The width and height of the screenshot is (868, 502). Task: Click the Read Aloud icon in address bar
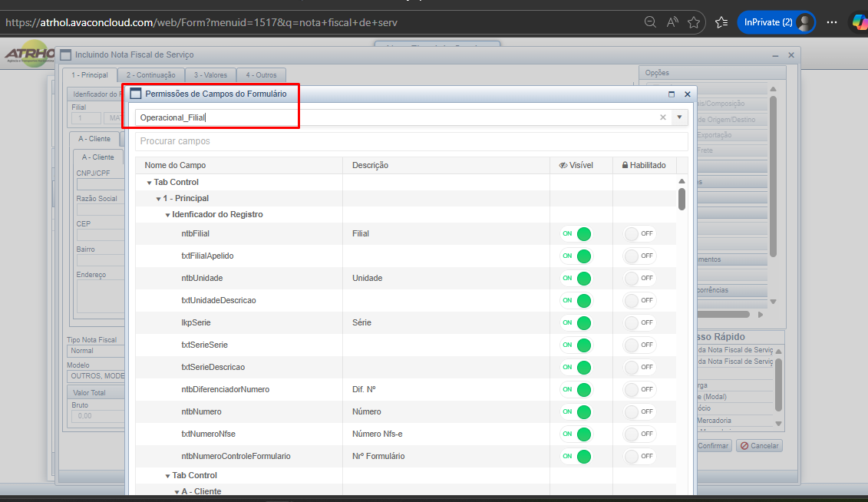point(672,22)
